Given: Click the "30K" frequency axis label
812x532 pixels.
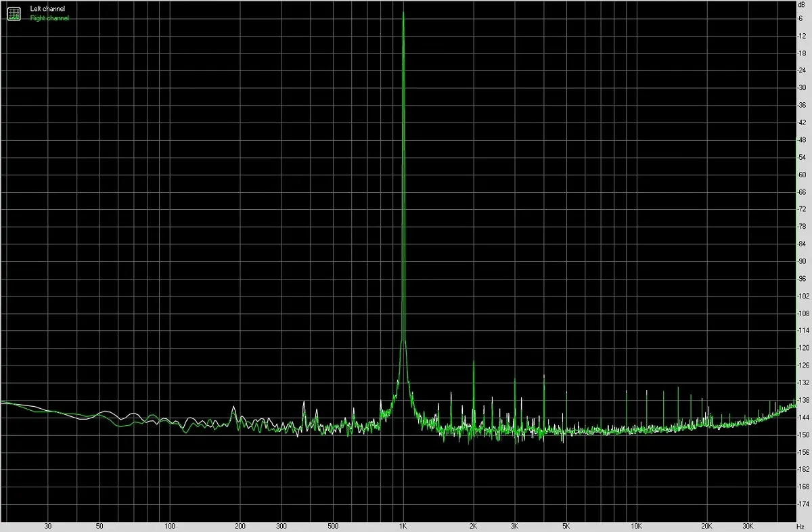Looking at the screenshot, I should (748, 526).
